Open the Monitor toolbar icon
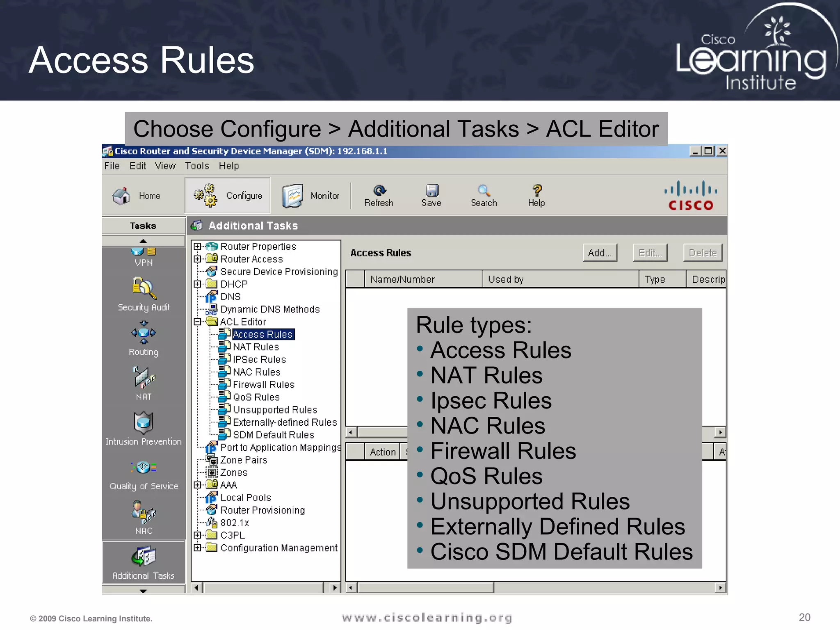Screen dimensions: 840x630 (x=292, y=196)
